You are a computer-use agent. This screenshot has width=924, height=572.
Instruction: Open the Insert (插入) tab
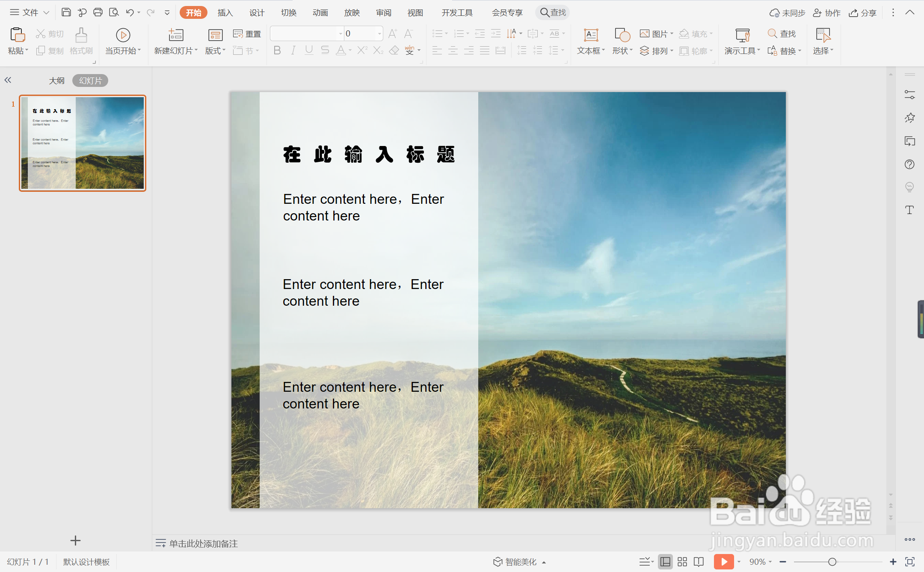(x=225, y=12)
